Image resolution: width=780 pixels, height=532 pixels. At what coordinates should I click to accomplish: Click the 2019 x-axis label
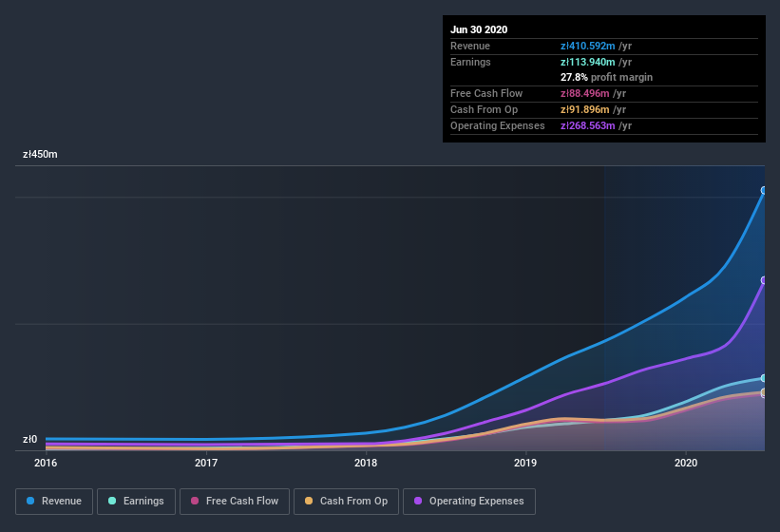(525, 463)
